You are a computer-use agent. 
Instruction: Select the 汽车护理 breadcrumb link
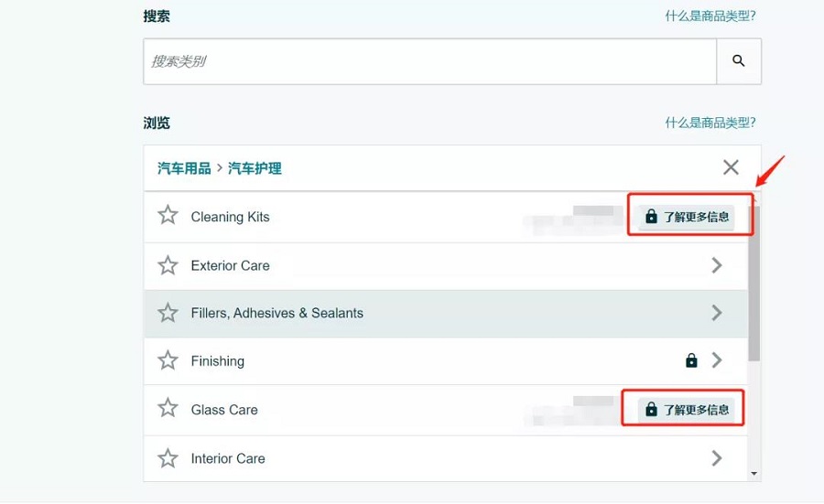(x=255, y=168)
